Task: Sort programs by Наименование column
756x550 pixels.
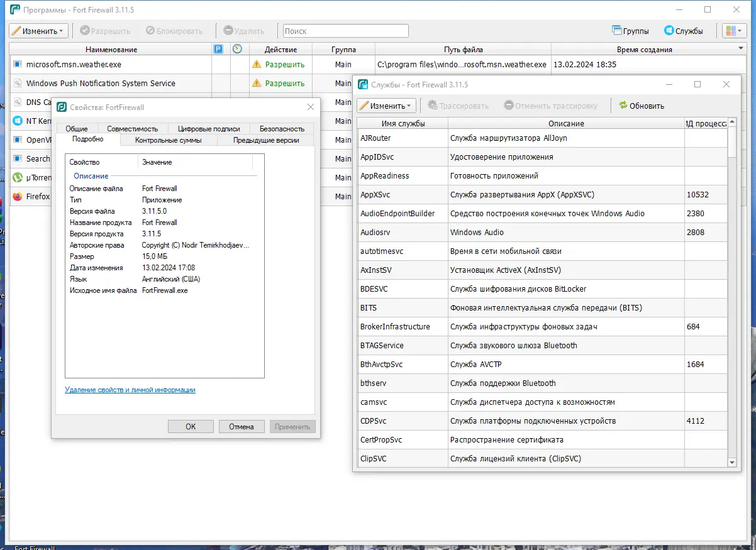Action: tap(111, 49)
